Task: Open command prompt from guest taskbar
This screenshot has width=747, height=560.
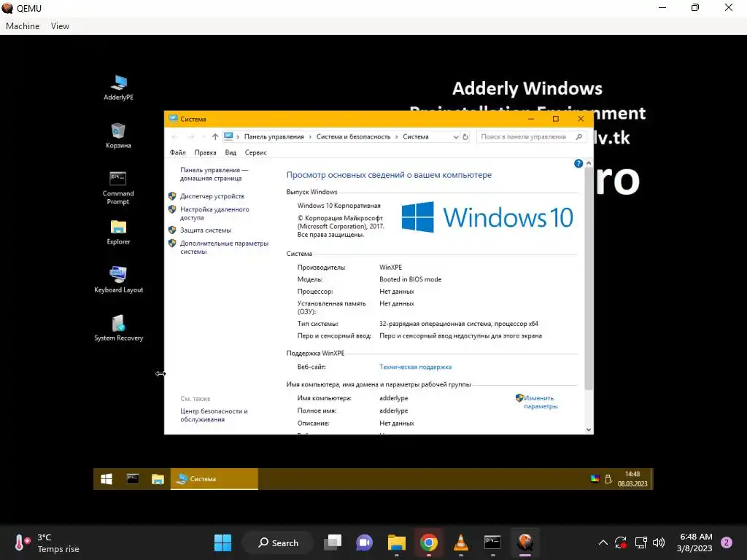Action: click(x=133, y=479)
